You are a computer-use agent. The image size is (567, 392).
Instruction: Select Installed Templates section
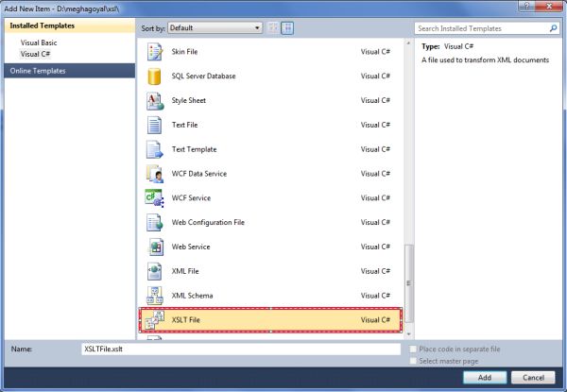click(69, 26)
